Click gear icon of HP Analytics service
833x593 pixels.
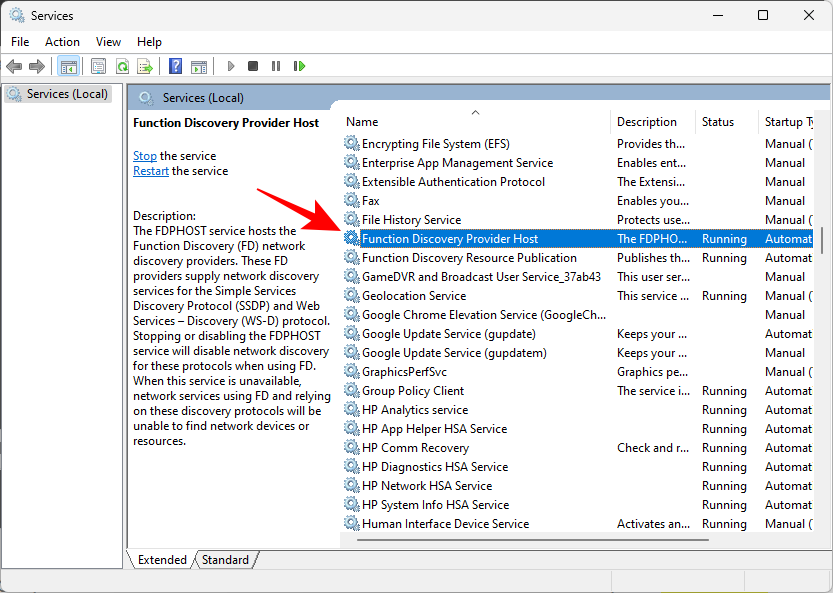tap(351, 410)
